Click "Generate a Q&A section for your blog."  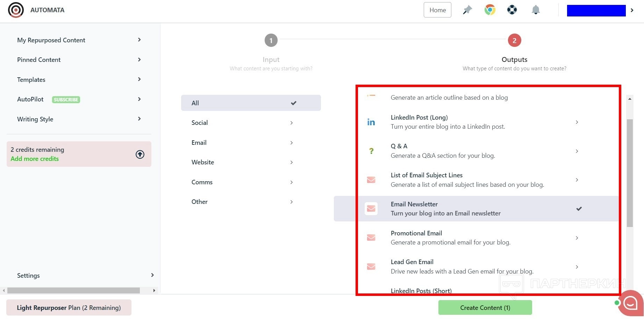[443, 156]
